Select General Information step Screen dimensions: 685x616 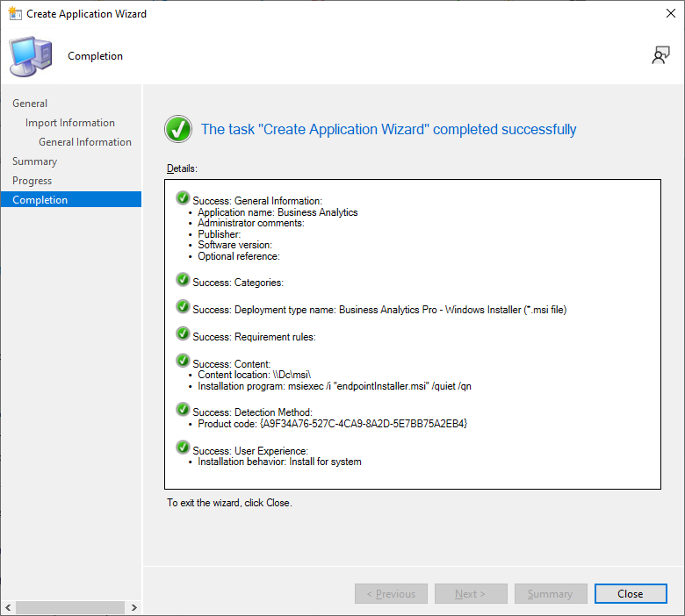(x=85, y=142)
